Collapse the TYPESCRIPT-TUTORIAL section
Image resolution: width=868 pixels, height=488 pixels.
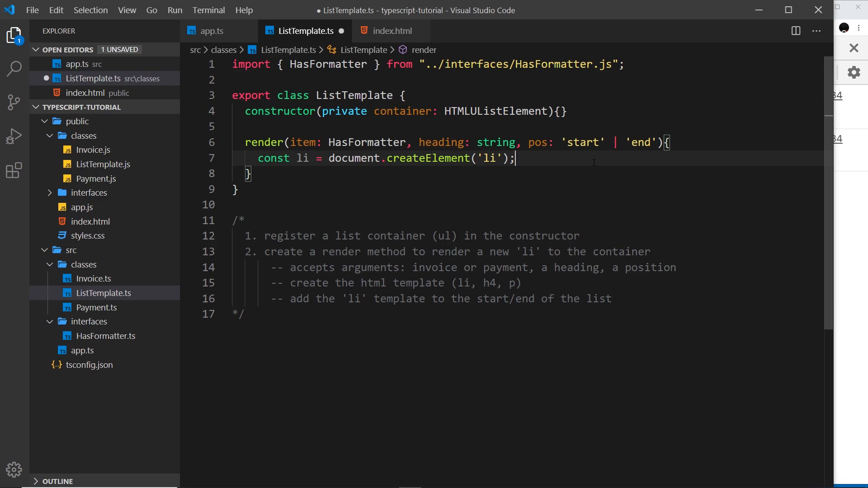(x=36, y=107)
